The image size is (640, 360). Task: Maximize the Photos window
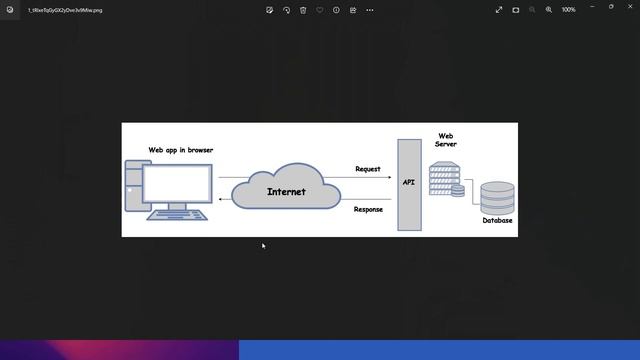click(x=611, y=7)
